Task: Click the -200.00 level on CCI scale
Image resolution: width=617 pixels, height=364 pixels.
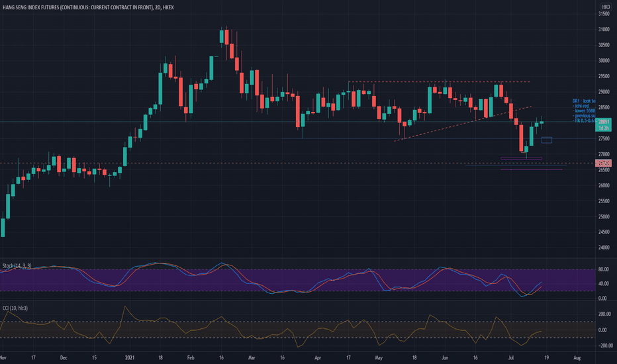Action: click(606, 346)
